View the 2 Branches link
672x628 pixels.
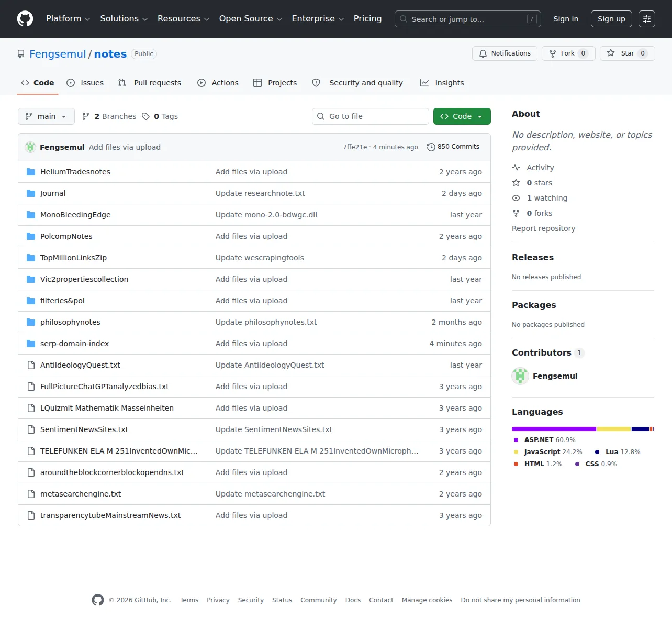(109, 116)
